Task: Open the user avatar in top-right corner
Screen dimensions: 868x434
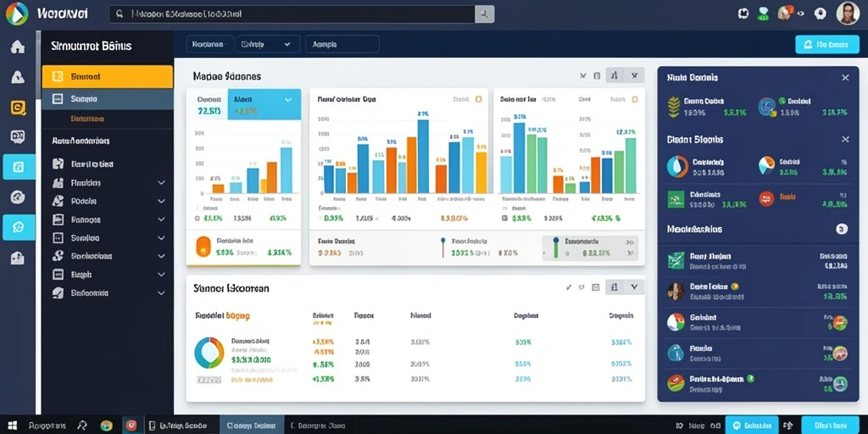Action: [x=848, y=14]
